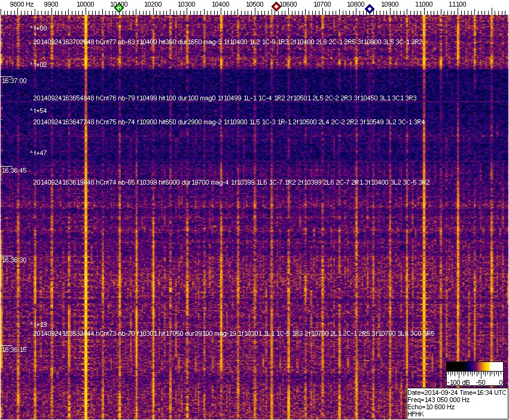
Task: Click the blue diamond frequency marker
Action: click(370, 9)
